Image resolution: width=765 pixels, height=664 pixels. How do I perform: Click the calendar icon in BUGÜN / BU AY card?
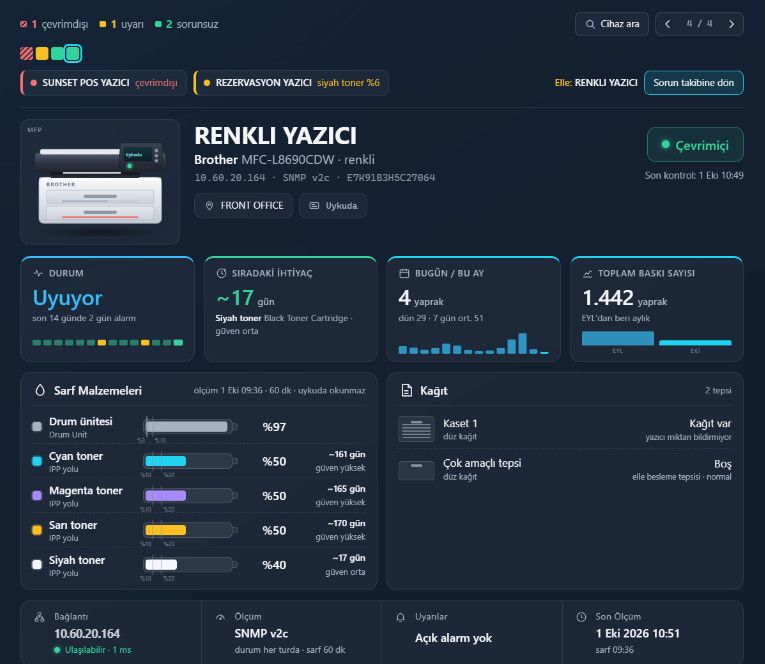coord(404,273)
